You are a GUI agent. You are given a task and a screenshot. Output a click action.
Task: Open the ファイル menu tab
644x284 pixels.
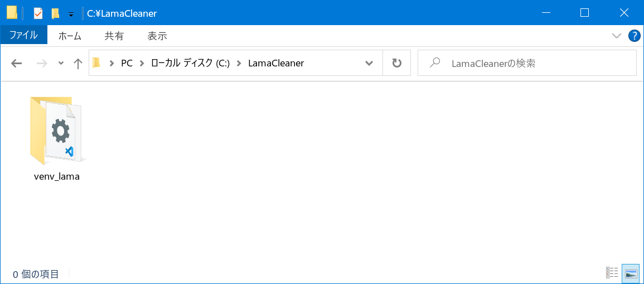click(x=24, y=35)
